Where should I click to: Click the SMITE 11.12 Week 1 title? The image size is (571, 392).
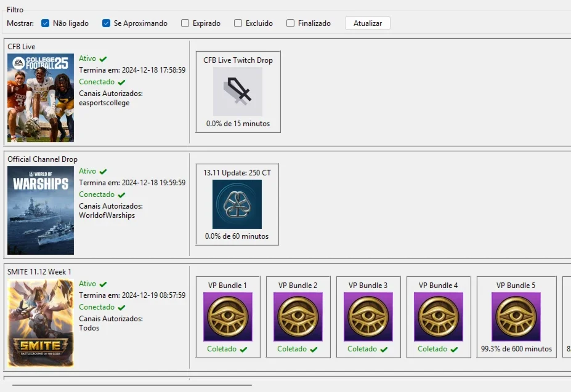click(39, 272)
